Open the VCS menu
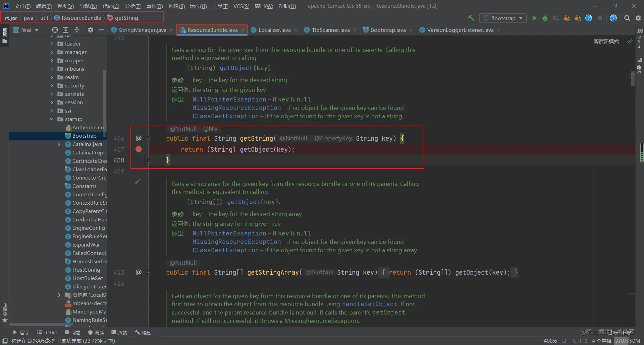 point(241,6)
